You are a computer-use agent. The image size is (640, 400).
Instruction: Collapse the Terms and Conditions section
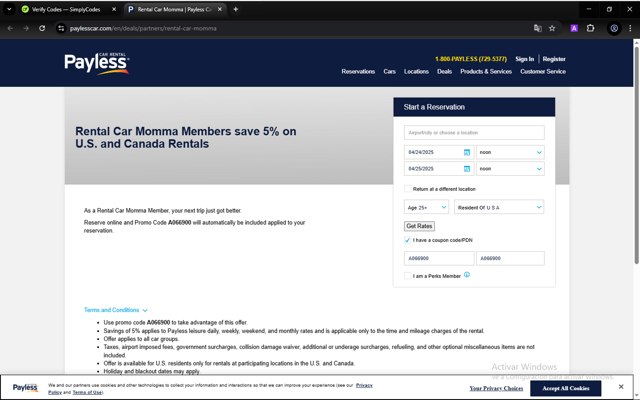116,310
